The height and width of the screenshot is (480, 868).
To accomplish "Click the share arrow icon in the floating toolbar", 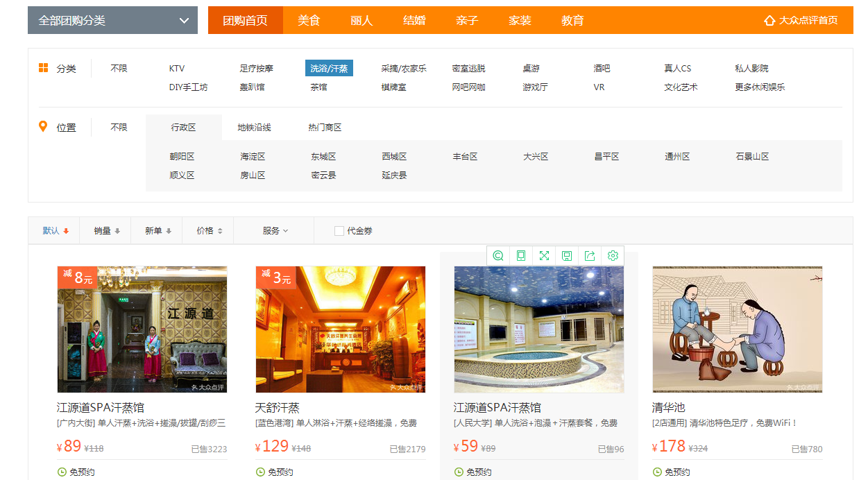I will pos(590,256).
